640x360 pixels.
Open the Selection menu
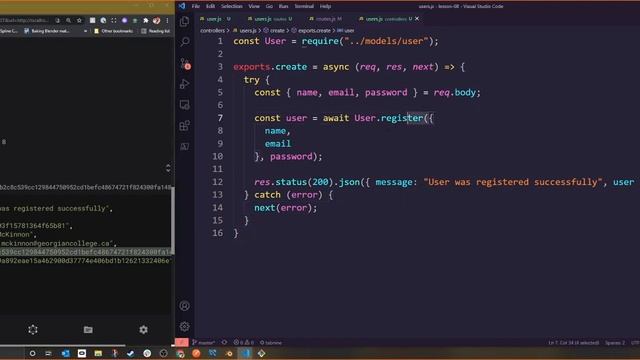231,6
